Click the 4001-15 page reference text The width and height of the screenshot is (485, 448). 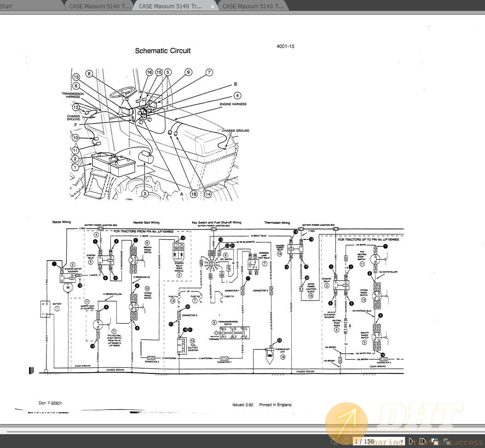pyautogui.click(x=285, y=46)
